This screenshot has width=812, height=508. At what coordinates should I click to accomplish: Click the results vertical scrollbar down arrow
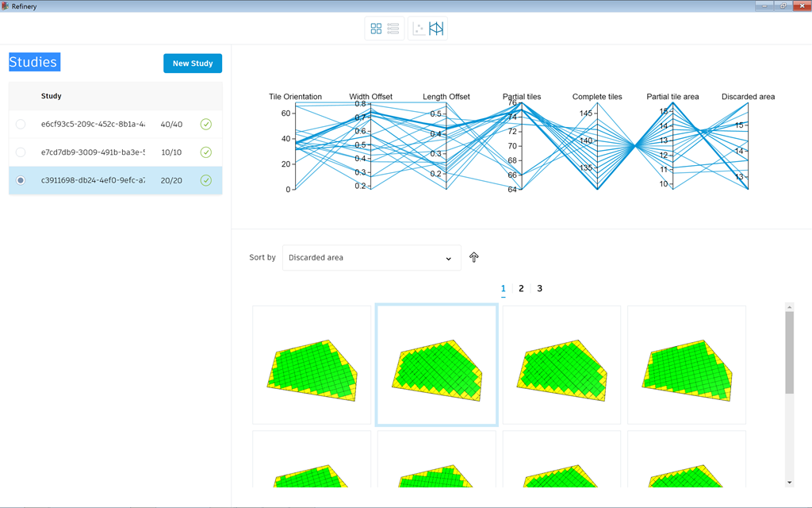click(x=789, y=483)
